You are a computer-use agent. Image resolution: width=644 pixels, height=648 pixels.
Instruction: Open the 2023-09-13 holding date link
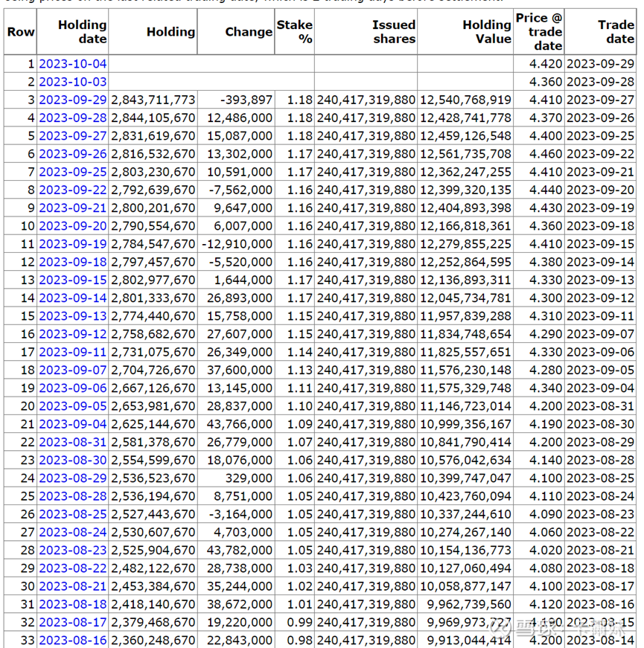pyautogui.click(x=73, y=316)
